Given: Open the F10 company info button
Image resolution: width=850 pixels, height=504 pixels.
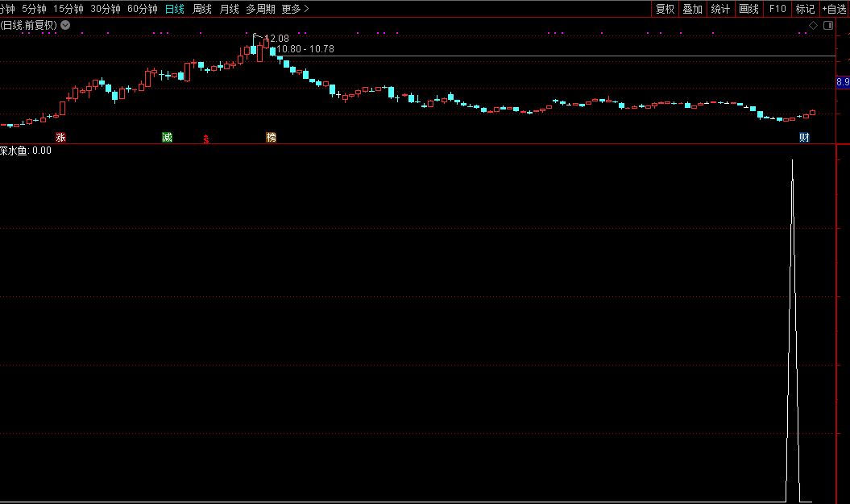Looking at the screenshot, I should 777,9.
